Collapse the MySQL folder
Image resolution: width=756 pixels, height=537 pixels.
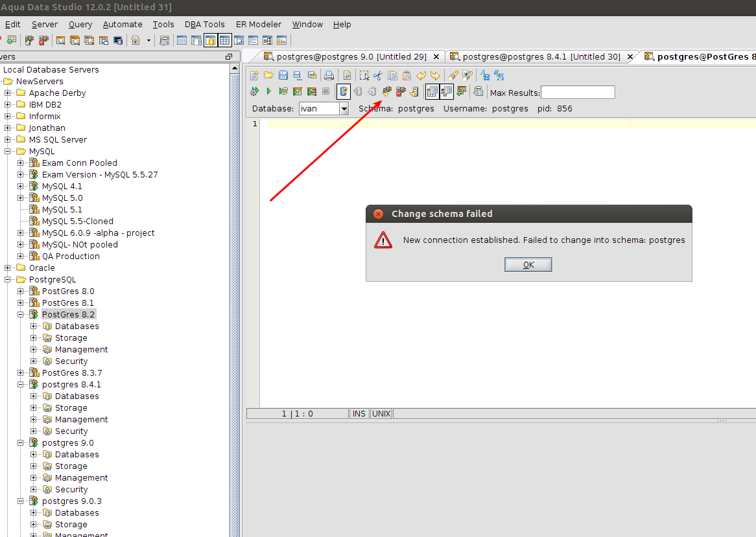pos(7,151)
